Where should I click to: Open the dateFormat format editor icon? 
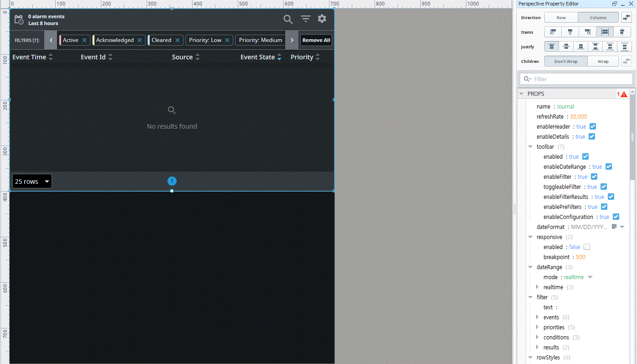pos(614,227)
